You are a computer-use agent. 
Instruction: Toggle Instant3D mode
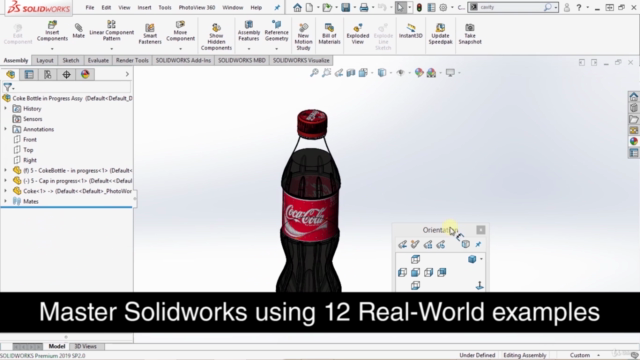[411, 31]
